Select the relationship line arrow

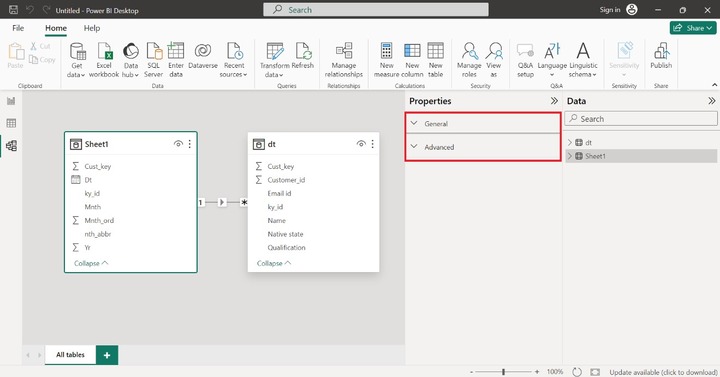222,202
